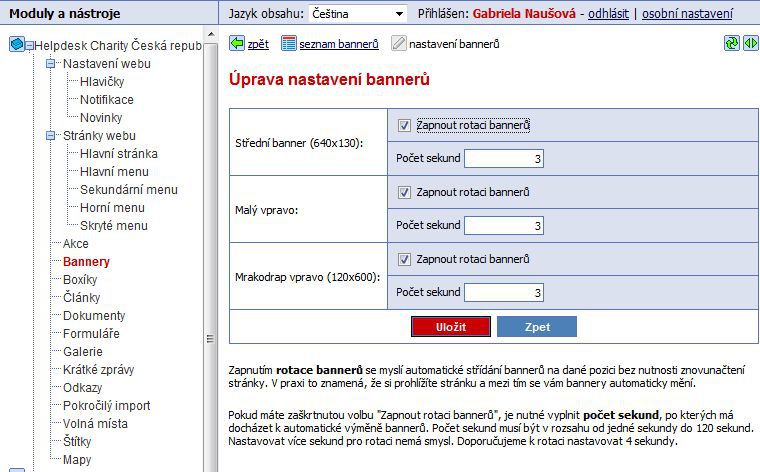Toggle banner rotation for Malý vpravo
The height and width of the screenshot is (472, 760).
[404, 193]
